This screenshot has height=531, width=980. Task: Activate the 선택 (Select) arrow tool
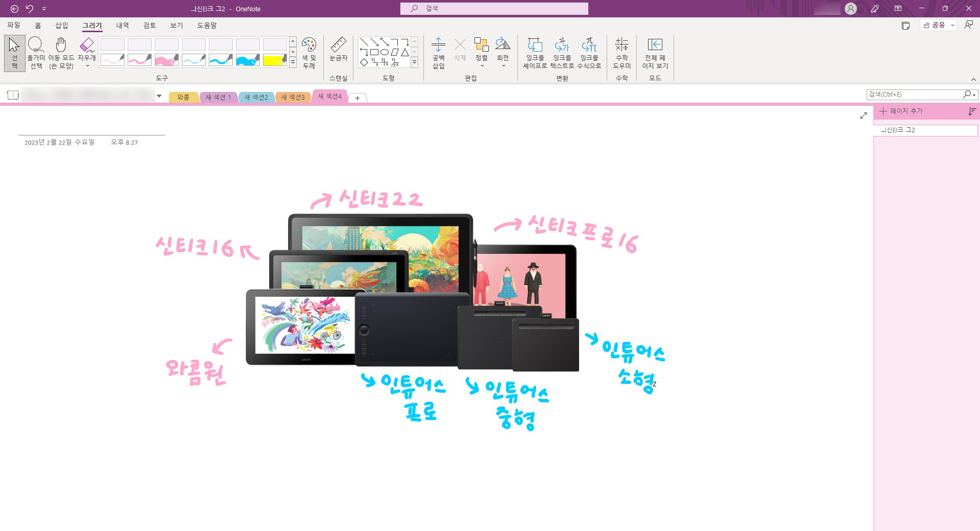point(15,53)
